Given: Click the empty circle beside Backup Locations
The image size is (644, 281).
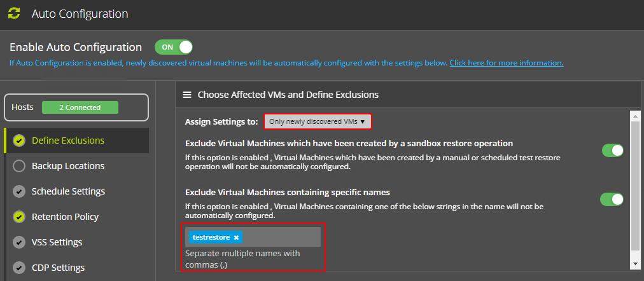Looking at the screenshot, I should click(x=19, y=166).
